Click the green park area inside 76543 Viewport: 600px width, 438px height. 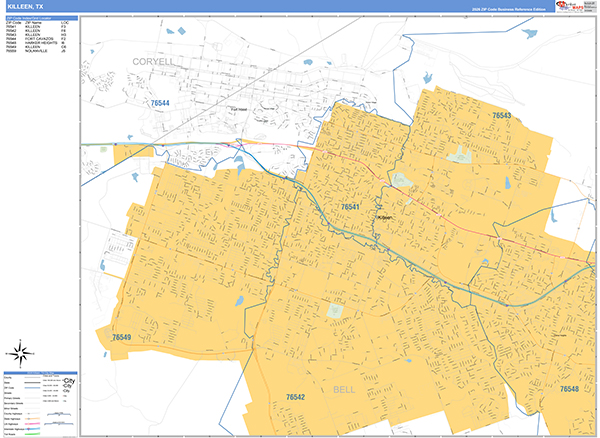pos(460,155)
